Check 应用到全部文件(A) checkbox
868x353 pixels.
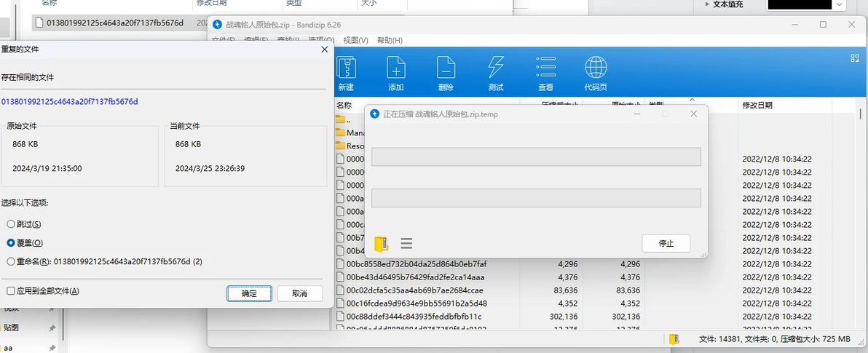pos(10,290)
